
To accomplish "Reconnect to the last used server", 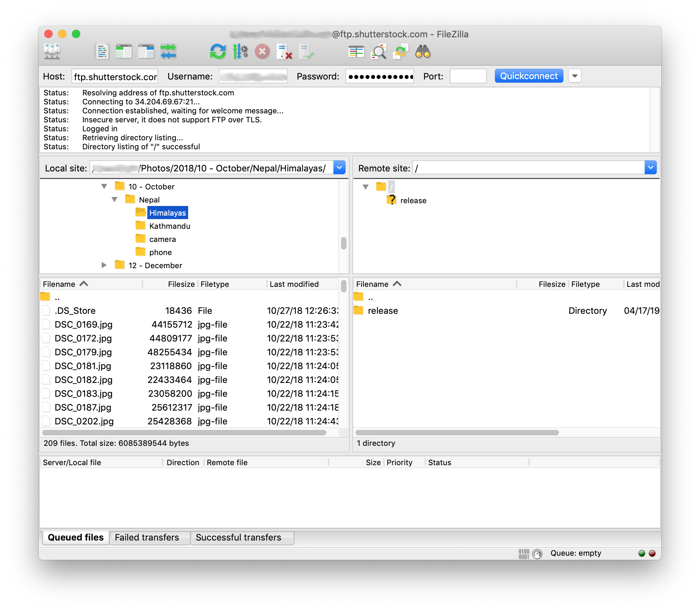I will [306, 52].
